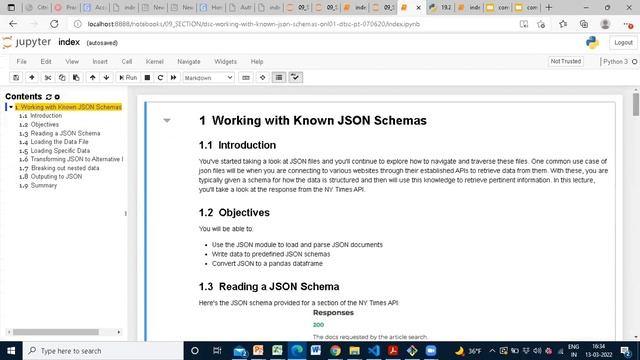Copy selected cells icon
The image size is (640, 360).
click(62, 78)
